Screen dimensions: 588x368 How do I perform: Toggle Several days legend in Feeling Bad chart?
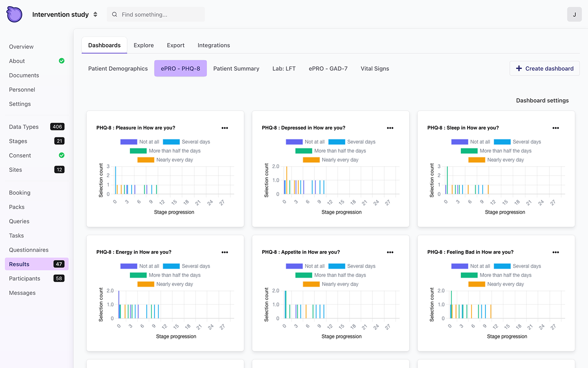(517, 266)
